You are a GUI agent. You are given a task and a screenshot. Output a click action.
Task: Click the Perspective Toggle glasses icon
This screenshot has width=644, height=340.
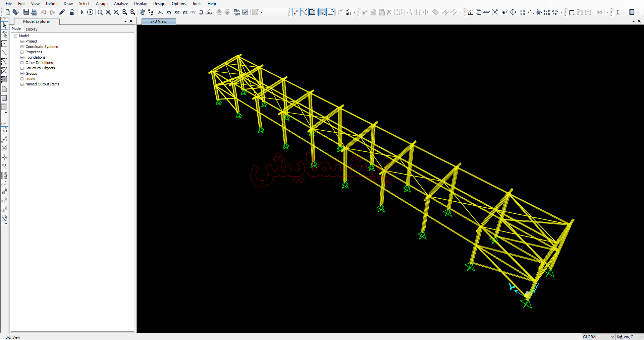tap(209, 12)
